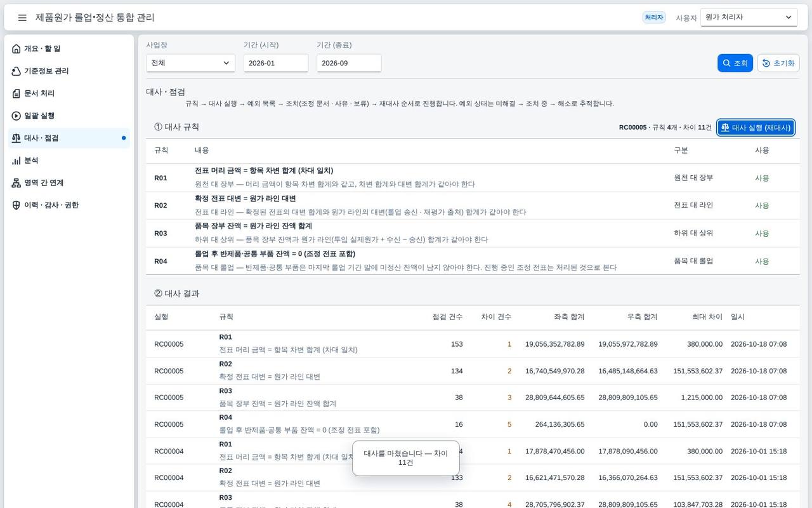Open the 분석 sidebar menu
812x508 pixels.
(69, 161)
